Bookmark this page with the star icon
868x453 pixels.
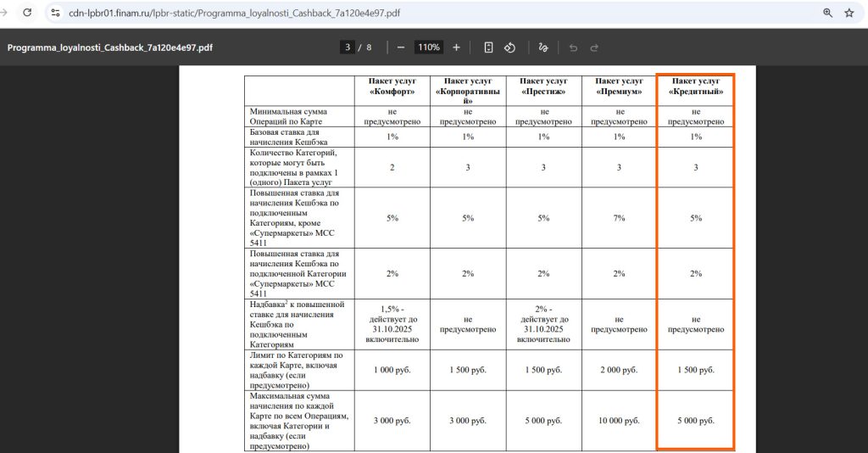point(849,13)
